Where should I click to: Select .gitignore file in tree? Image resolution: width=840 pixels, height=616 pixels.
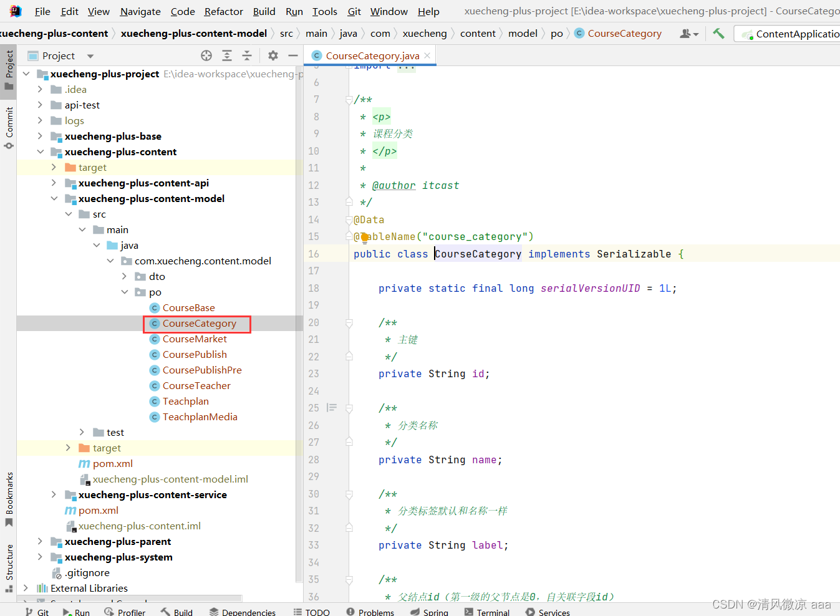(x=87, y=572)
